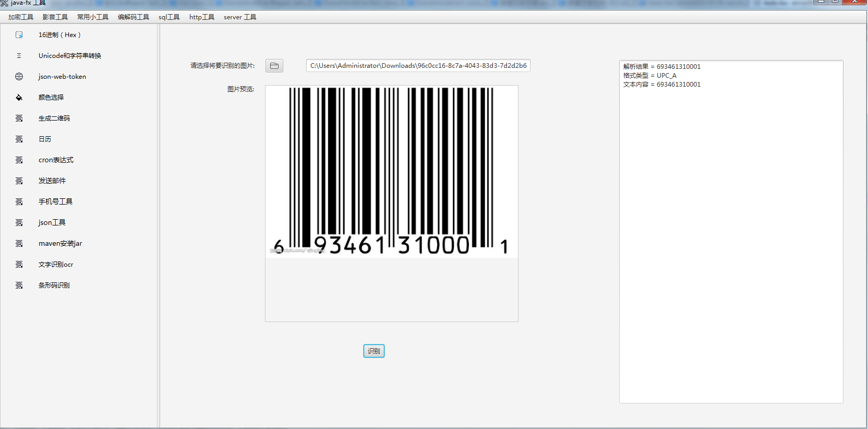Screen dimensions: 868x429
Task: Click the Unicode和字符串转换 icon
Action: [x=19, y=56]
